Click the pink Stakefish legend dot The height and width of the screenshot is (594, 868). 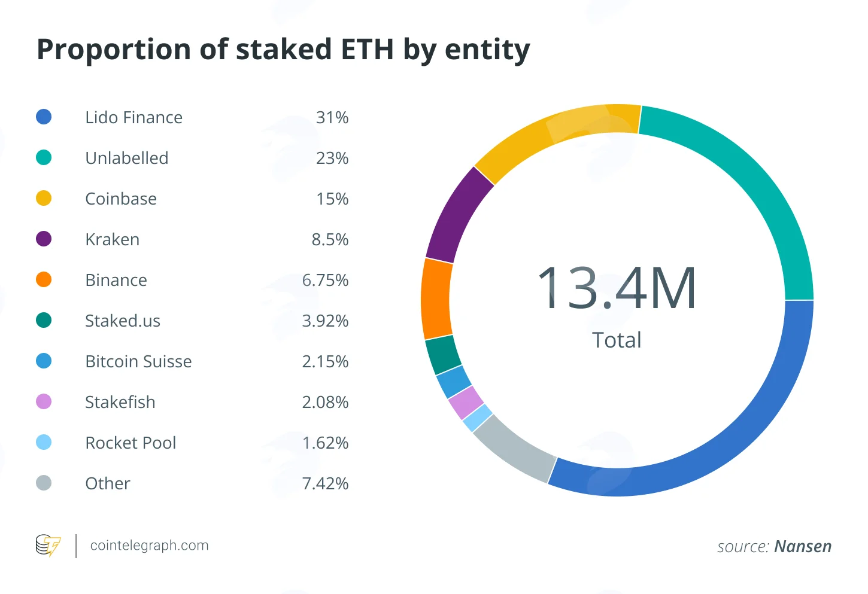[x=44, y=401]
